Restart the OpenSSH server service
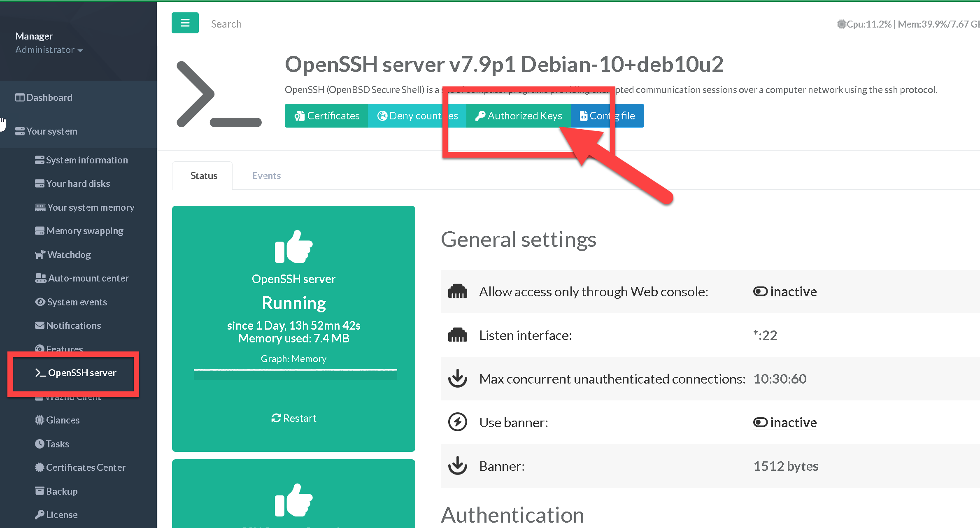This screenshot has height=528, width=980. coord(294,418)
